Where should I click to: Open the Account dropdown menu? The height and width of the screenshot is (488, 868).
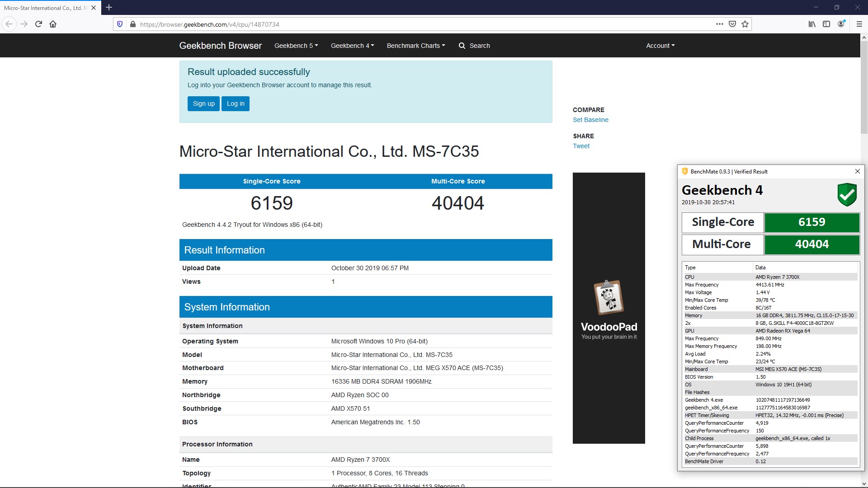click(x=660, y=46)
